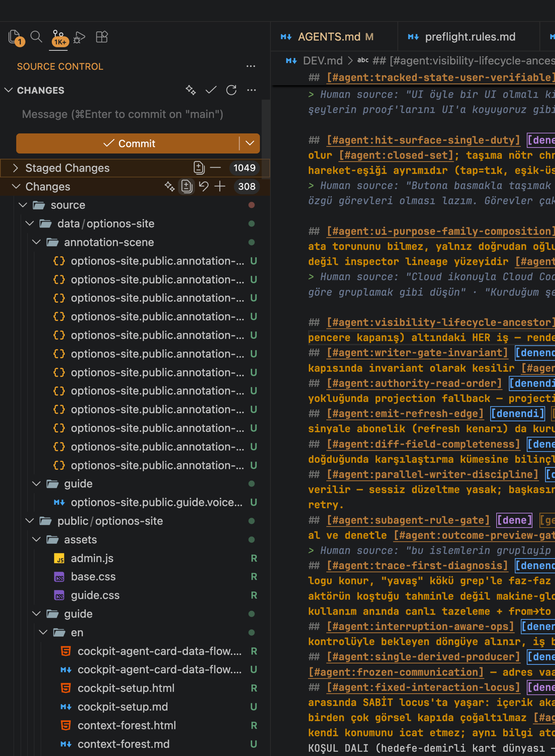
Task: Switch to the preflight.rules.md tab
Action: 468,37
